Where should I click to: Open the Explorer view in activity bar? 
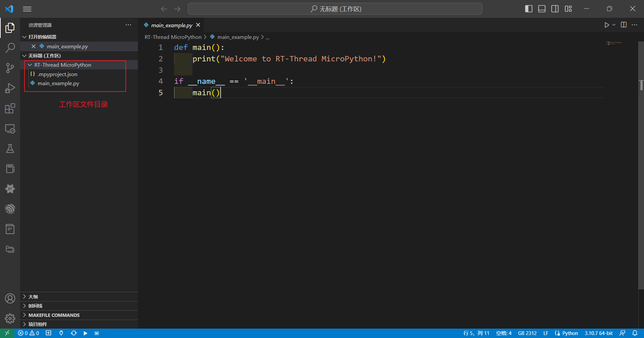click(10, 28)
